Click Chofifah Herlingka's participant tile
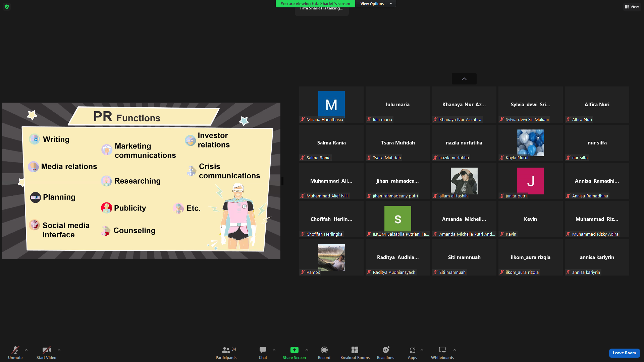644x362 pixels. click(331, 219)
